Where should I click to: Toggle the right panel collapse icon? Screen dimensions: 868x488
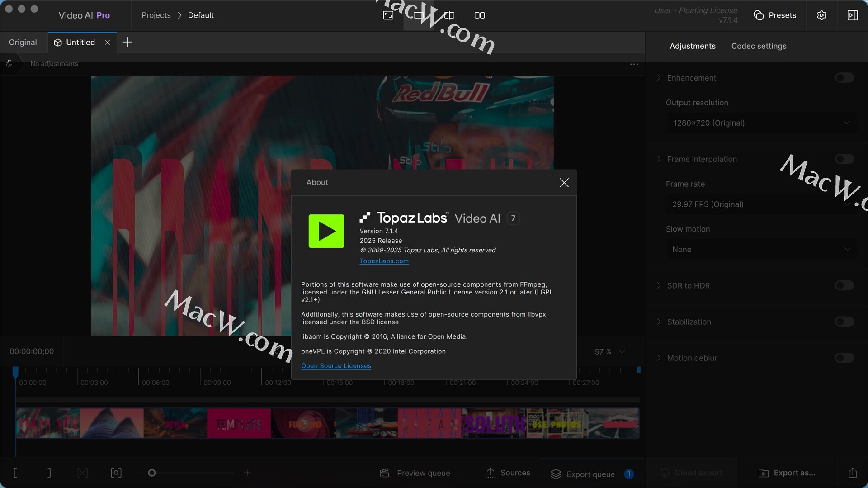pyautogui.click(x=852, y=15)
